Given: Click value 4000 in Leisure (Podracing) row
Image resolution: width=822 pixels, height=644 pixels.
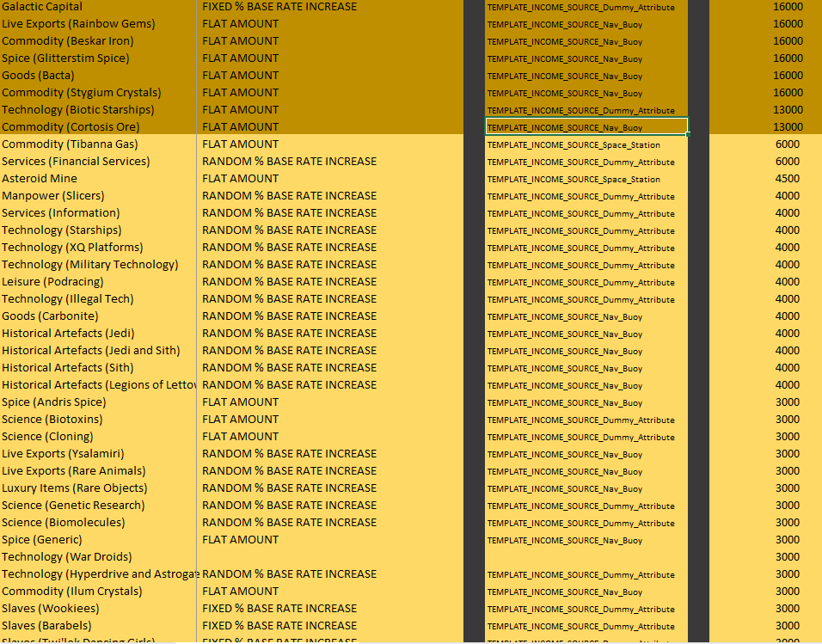Looking at the screenshot, I should (x=788, y=282).
